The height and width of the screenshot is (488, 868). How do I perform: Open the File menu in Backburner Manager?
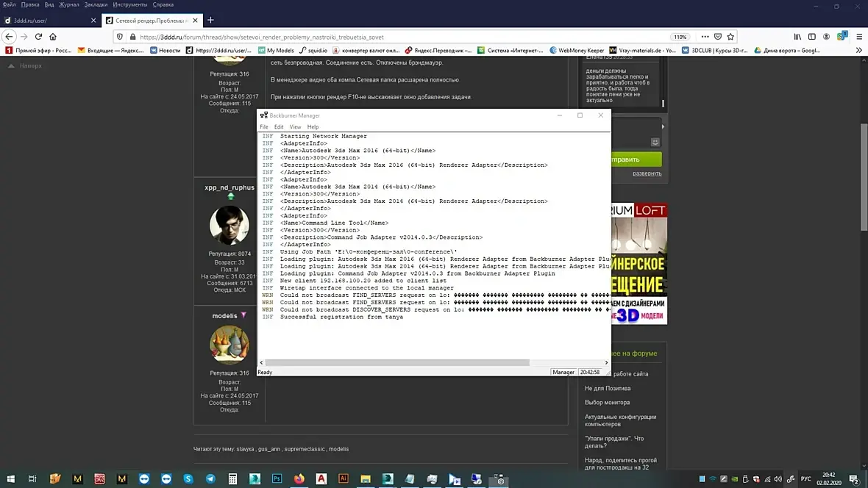(x=264, y=126)
